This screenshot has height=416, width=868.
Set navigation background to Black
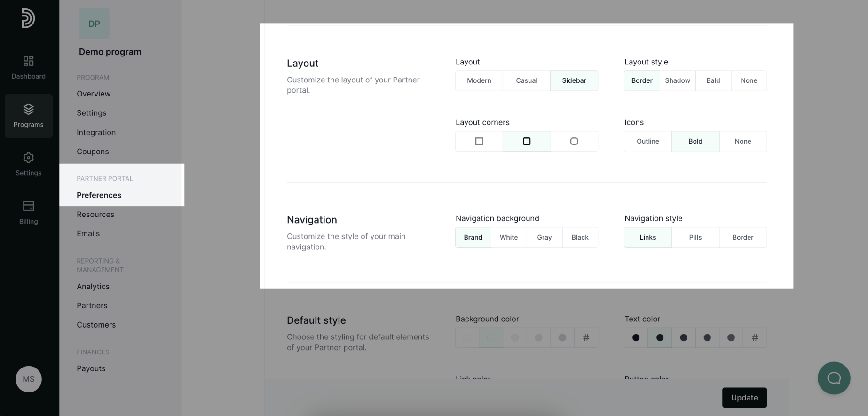click(x=580, y=237)
